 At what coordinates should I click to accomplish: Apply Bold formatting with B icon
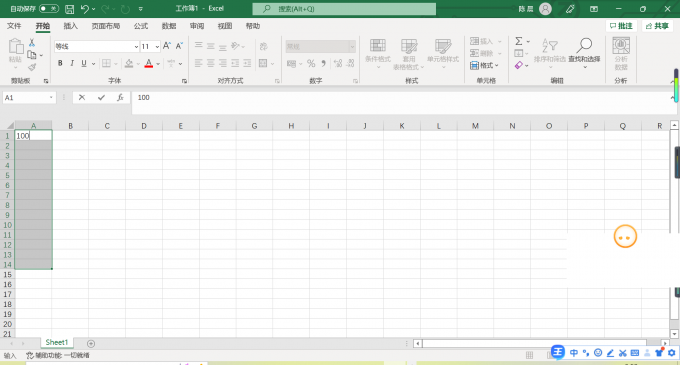pos(60,63)
